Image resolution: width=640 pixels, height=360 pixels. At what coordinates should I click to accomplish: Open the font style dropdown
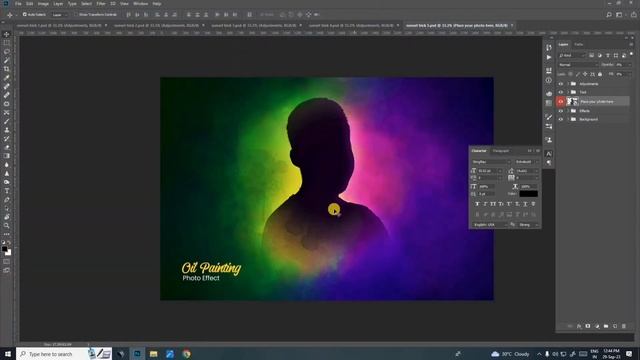pos(527,162)
